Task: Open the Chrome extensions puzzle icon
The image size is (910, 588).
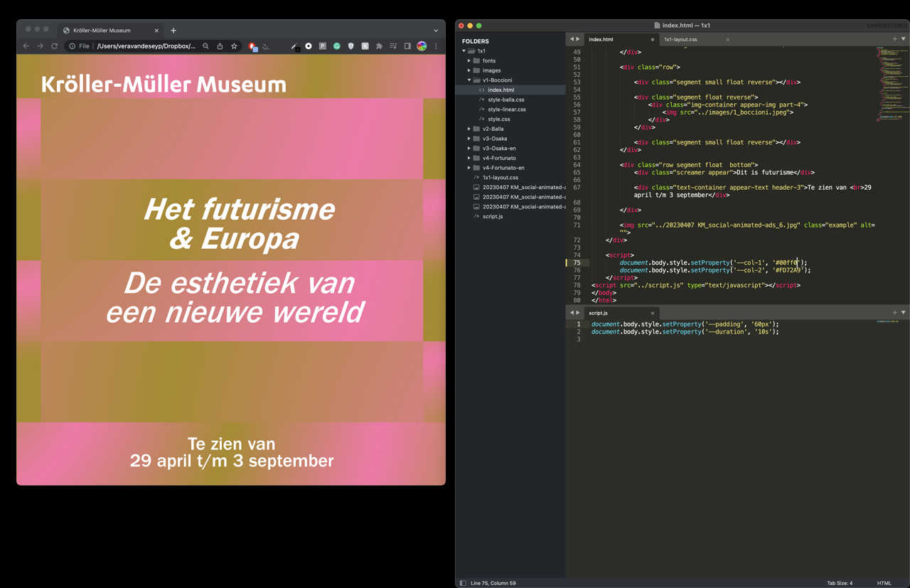Action: (379, 46)
